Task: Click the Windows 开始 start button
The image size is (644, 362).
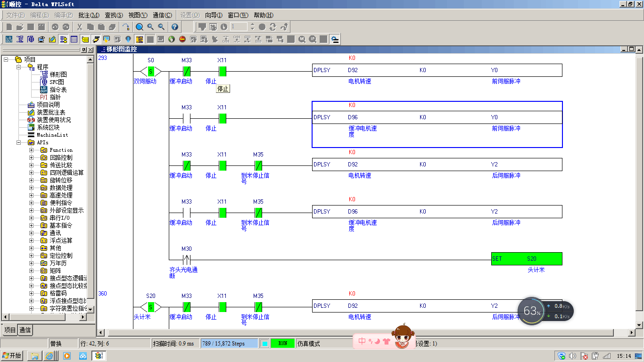Action: coord(12,355)
